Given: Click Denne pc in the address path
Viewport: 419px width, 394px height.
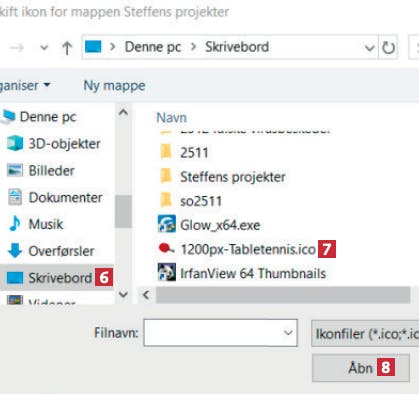Looking at the screenshot, I should (x=153, y=47).
